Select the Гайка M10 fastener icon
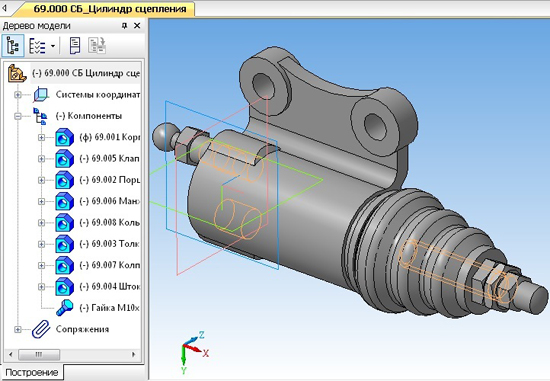This screenshot has width=550, height=381. 65,308
